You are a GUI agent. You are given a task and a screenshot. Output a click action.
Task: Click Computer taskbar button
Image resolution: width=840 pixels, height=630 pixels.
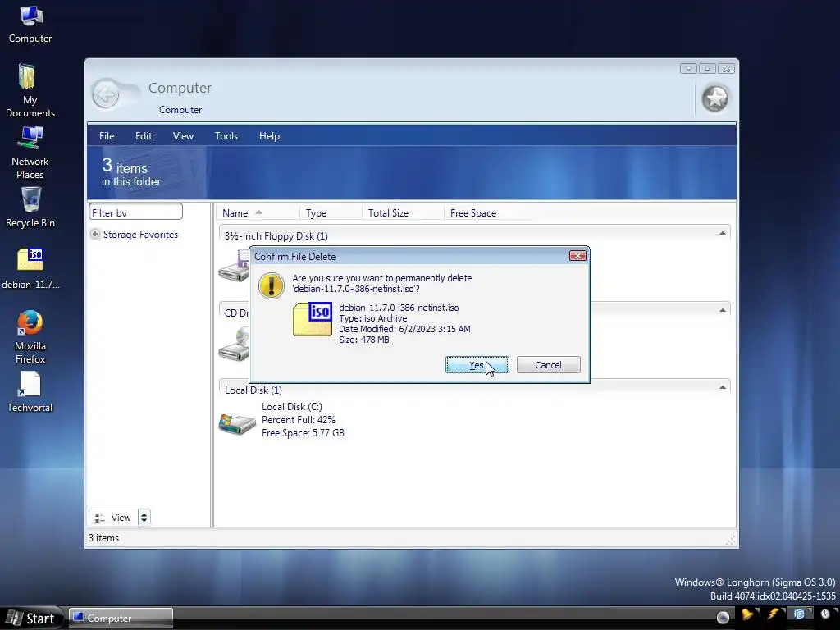coord(121,619)
